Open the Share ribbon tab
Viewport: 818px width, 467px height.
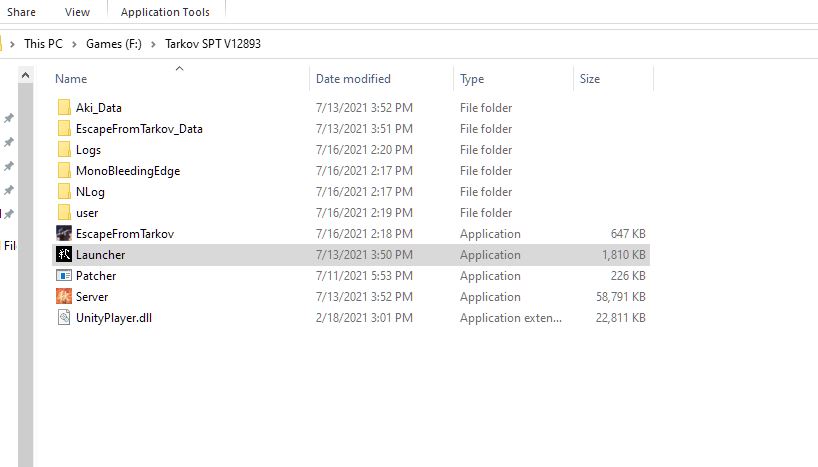(21, 11)
